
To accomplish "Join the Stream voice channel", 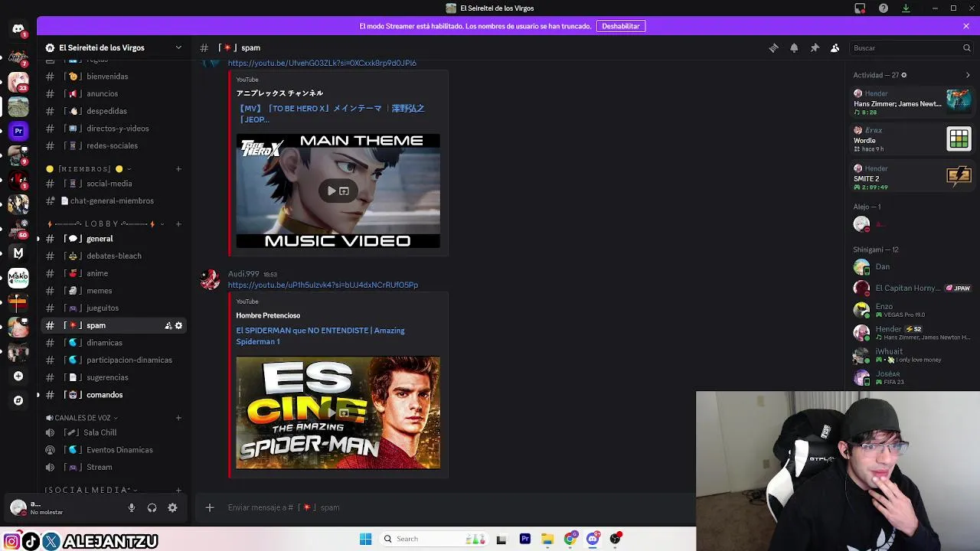I will pyautogui.click(x=113, y=467).
